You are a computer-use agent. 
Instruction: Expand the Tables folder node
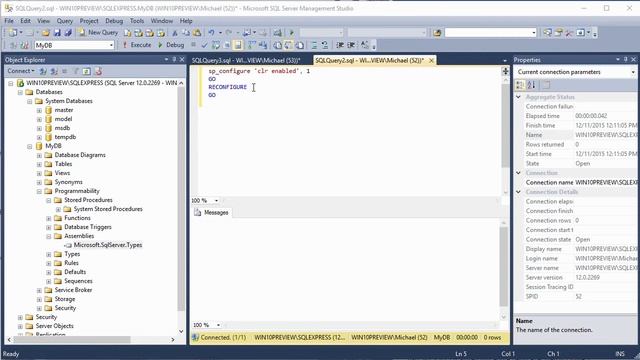point(39,164)
